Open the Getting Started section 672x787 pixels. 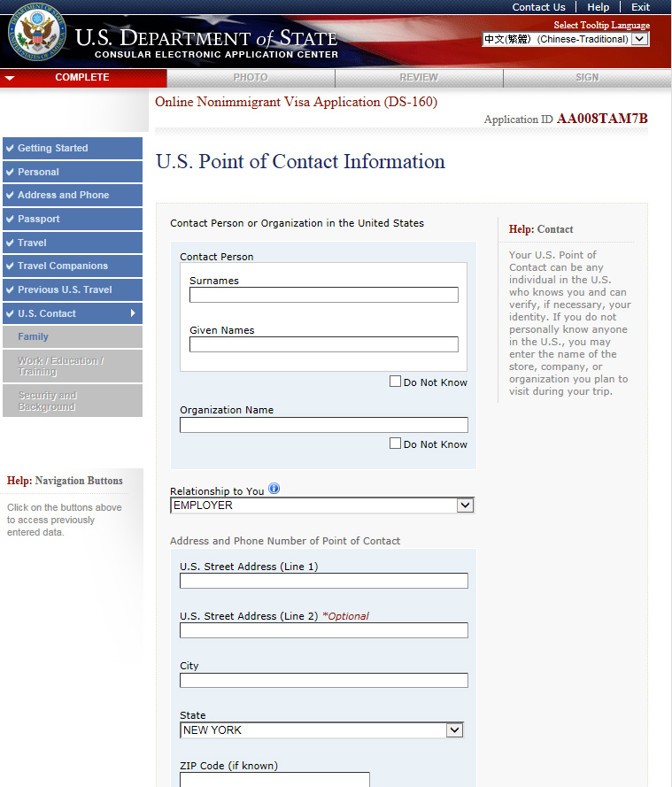click(73, 148)
